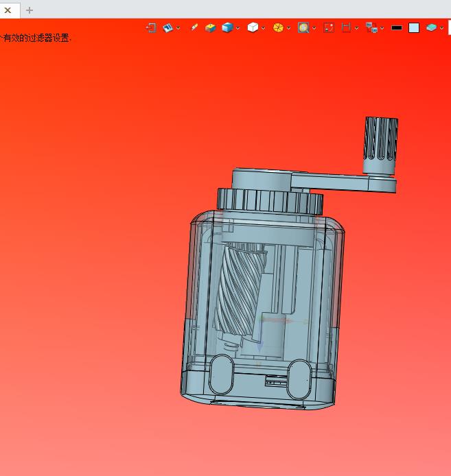The width and height of the screenshot is (451, 476).
Task: Click the H-shaped measure dimension icon
Action: coord(346,27)
